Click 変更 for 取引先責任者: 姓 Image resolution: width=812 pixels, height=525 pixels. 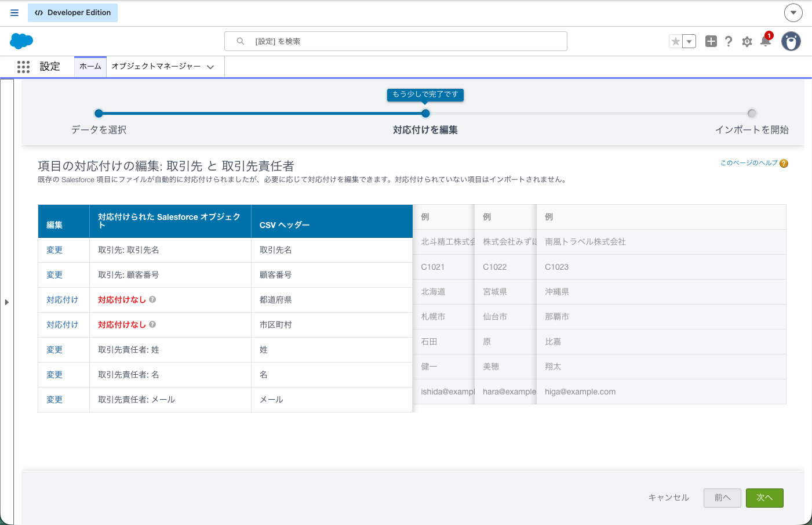54,350
